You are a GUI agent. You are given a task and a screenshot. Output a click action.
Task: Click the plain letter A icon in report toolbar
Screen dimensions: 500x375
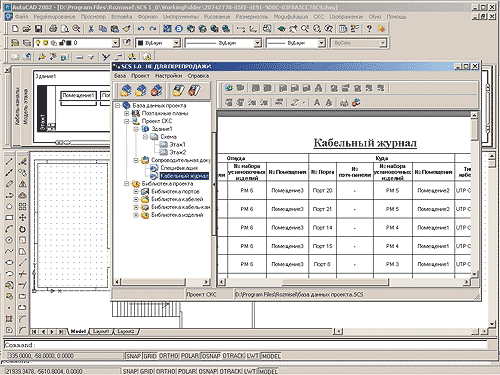317,103
